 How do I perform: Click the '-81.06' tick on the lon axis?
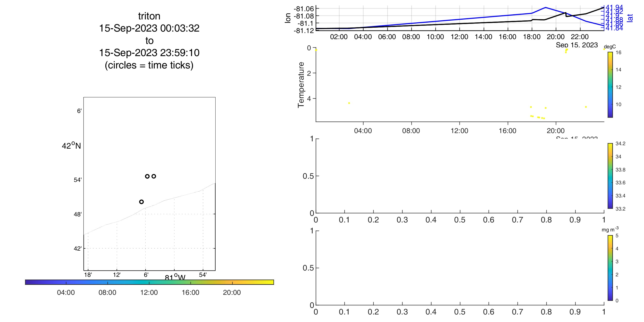(x=303, y=9)
